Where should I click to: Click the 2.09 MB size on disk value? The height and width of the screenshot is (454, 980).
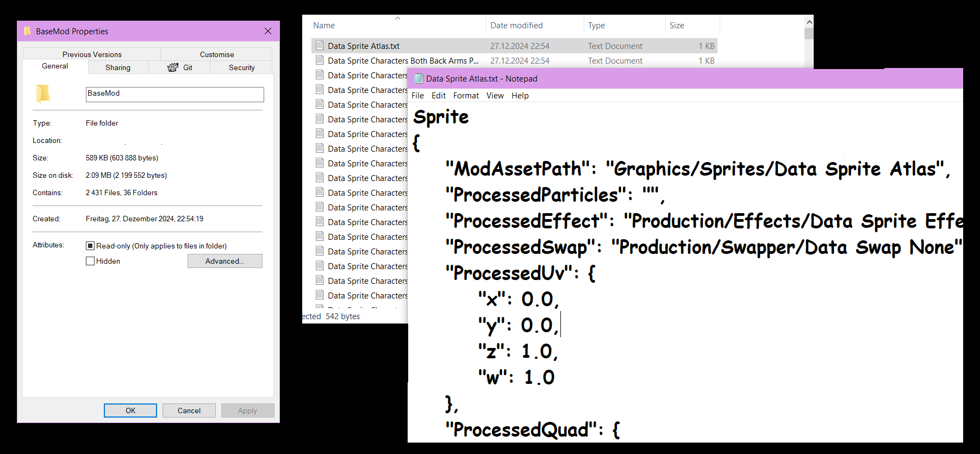tap(126, 175)
